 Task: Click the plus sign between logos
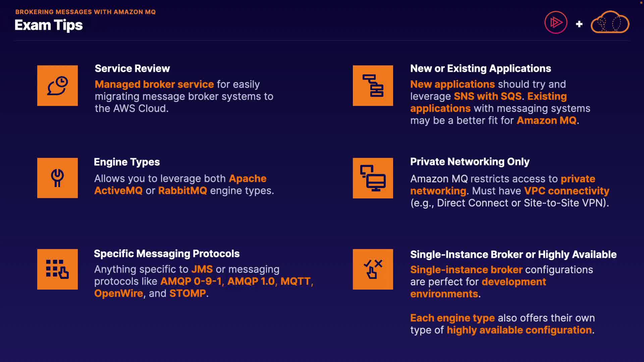click(x=579, y=24)
